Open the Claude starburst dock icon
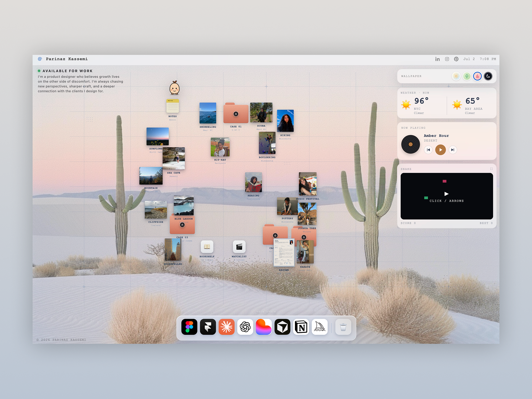 click(226, 327)
